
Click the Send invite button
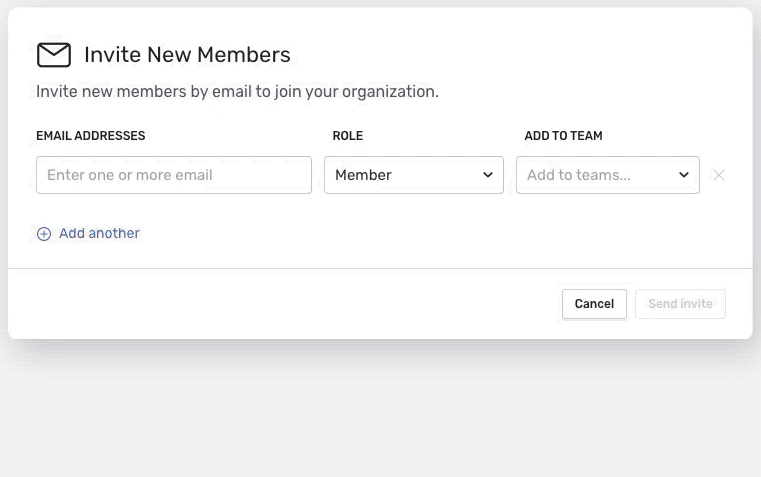point(680,304)
